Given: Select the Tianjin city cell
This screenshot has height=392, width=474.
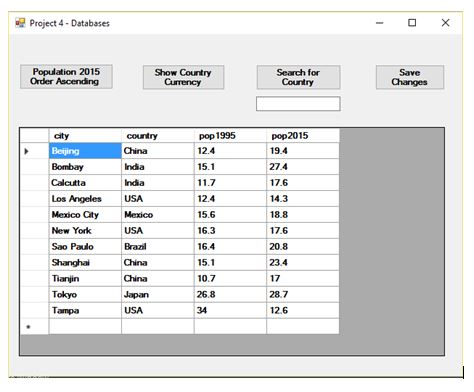Looking at the screenshot, I should pyautogui.click(x=85, y=279).
